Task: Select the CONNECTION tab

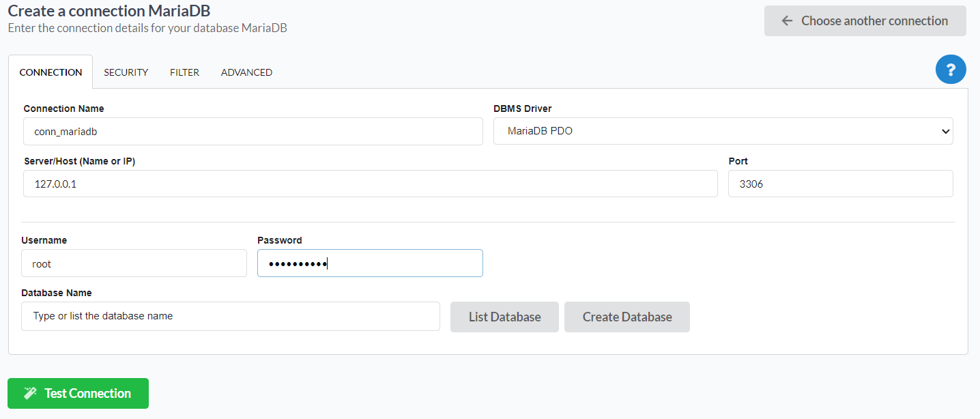Action: click(51, 72)
